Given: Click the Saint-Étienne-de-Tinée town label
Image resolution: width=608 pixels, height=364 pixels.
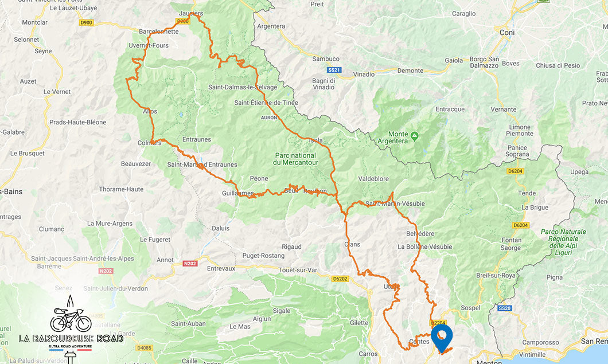Looking at the screenshot, I should [266, 103].
